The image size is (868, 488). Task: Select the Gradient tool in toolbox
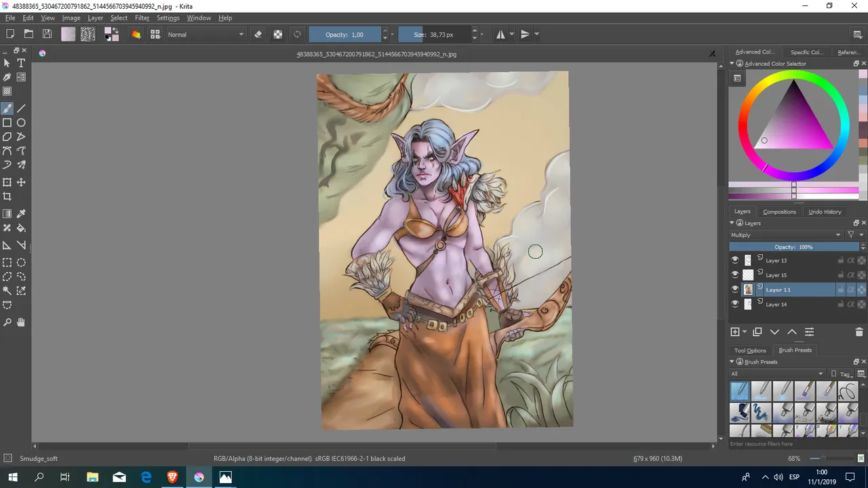(7, 214)
